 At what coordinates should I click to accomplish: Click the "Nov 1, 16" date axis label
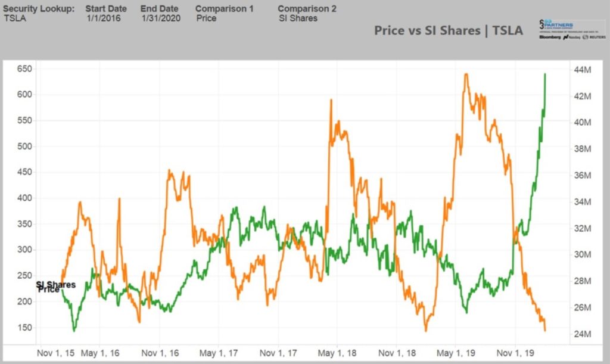[160, 353]
